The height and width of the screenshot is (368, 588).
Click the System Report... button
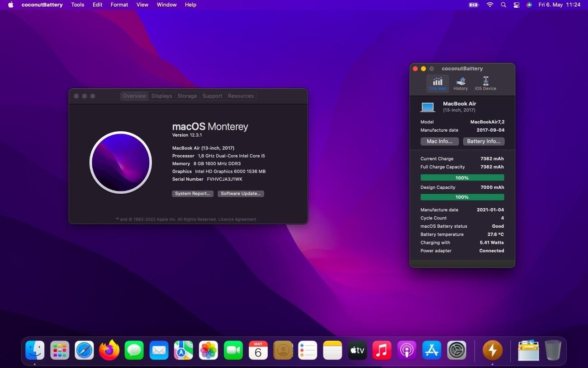(193, 194)
